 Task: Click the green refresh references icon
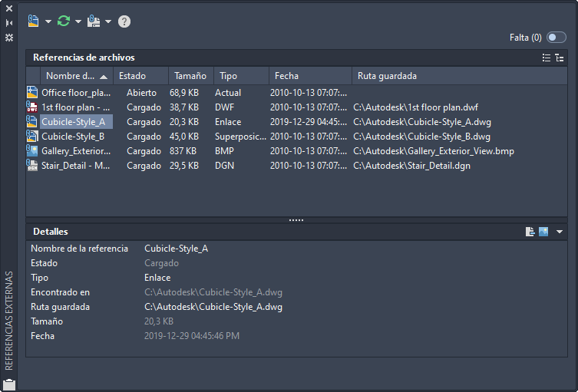(x=64, y=21)
